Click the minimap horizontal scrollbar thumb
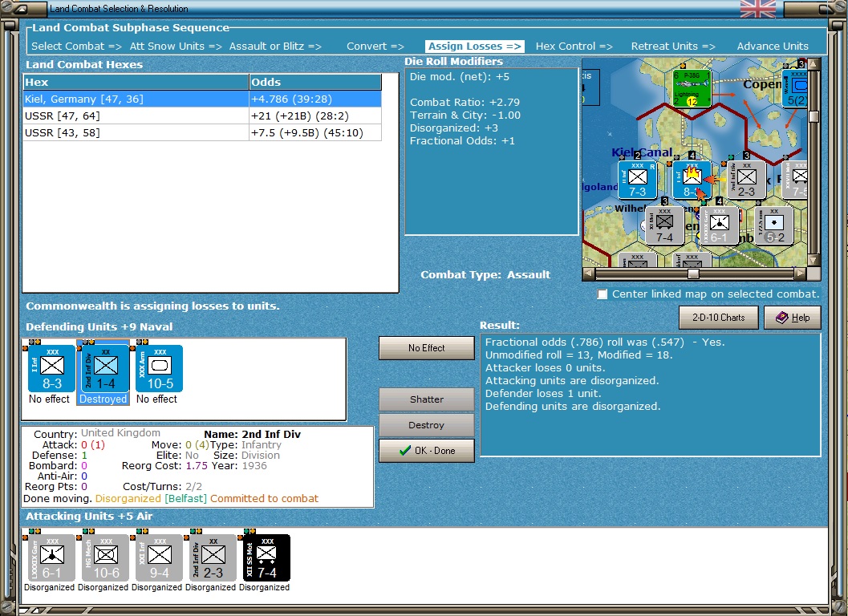Viewport: 848px width, 616px height. (x=693, y=274)
